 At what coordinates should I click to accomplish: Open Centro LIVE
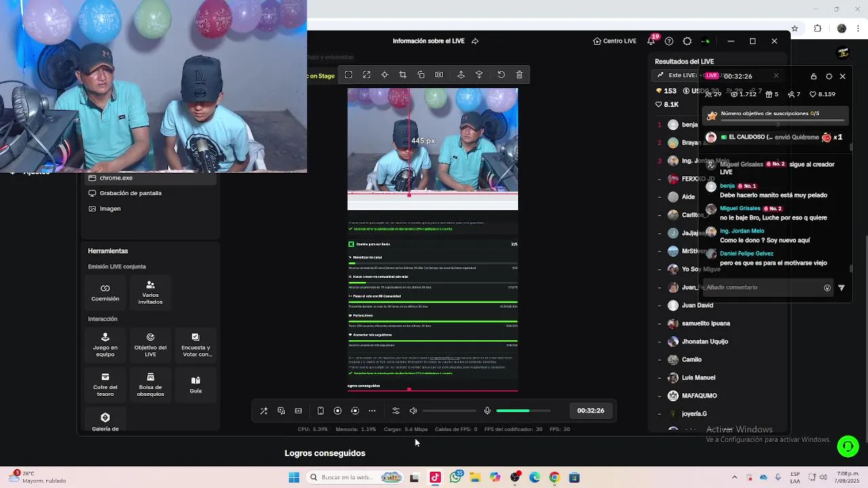(x=614, y=41)
